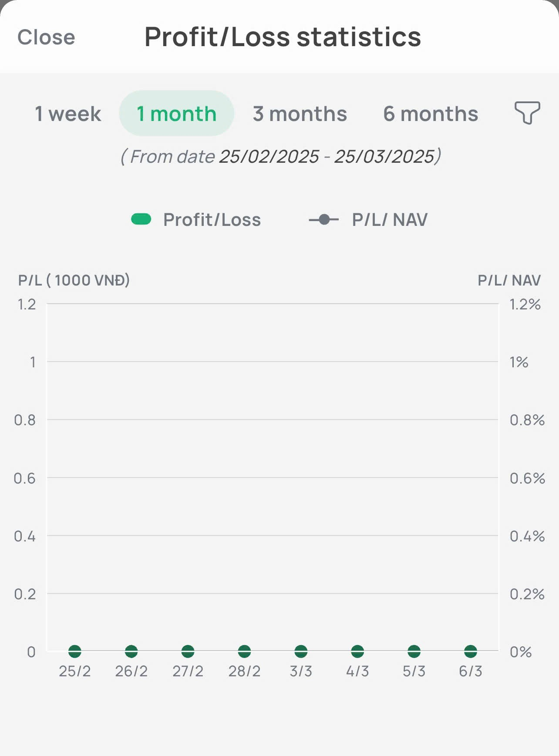The height and width of the screenshot is (756, 559).
Task: Click the 5/3 data point
Action: coord(414,652)
